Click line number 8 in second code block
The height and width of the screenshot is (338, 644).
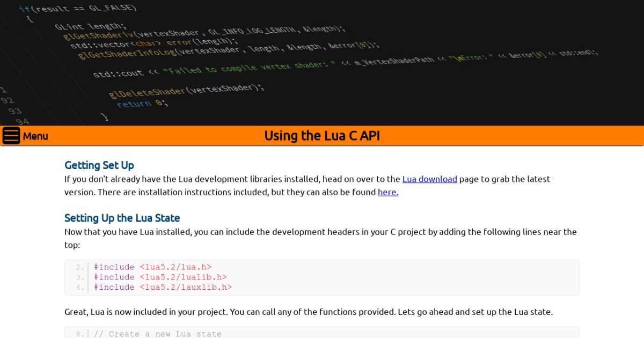(x=80, y=334)
